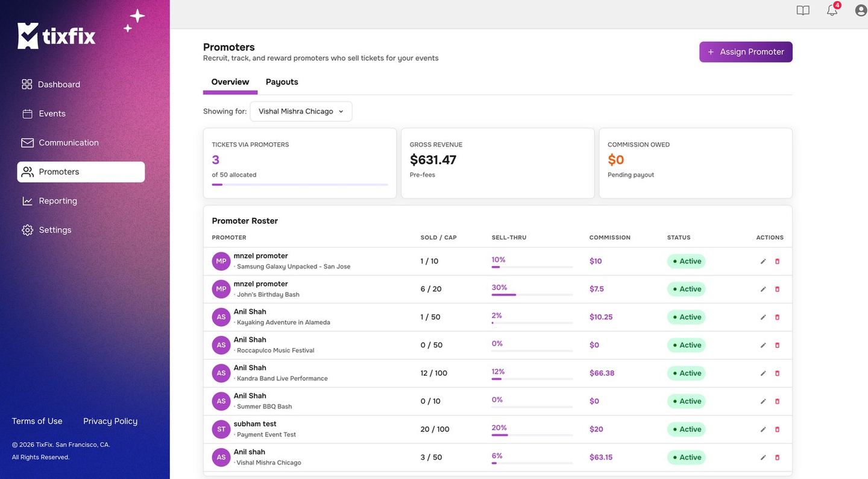This screenshot has width=868, height=479.
Task: Click the 30% sell-thru progress bar
Action: coord(532,295)
